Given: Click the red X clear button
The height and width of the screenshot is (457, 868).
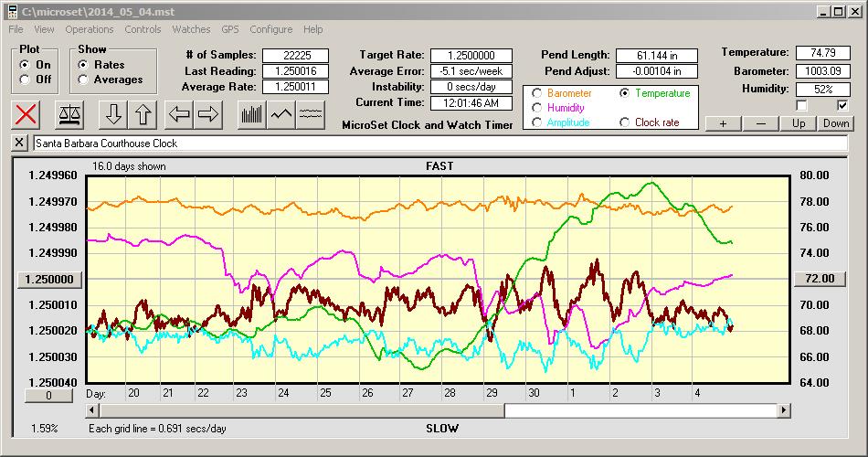Looking at the screenshot, I should coord(27,114).
